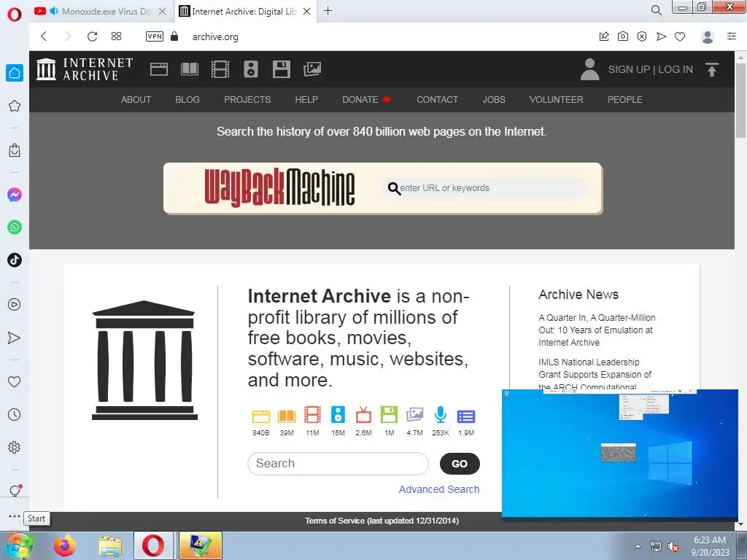Click the Upload arrow icon in header
This screenshot has height=560, width=747.
point(712,69)
